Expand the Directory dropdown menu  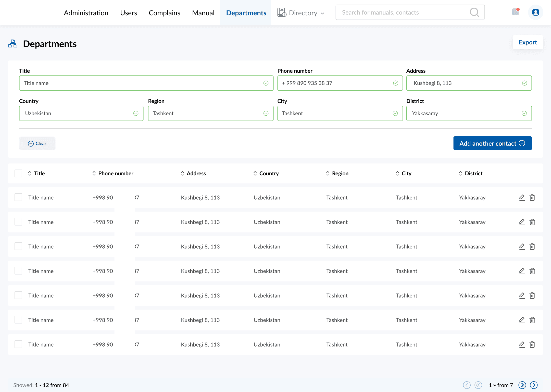coord(301,13)
